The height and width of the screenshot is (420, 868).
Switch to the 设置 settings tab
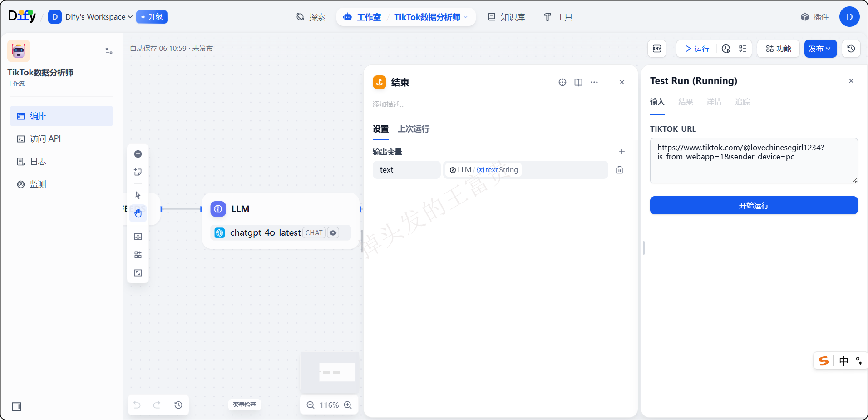point(380,129)
